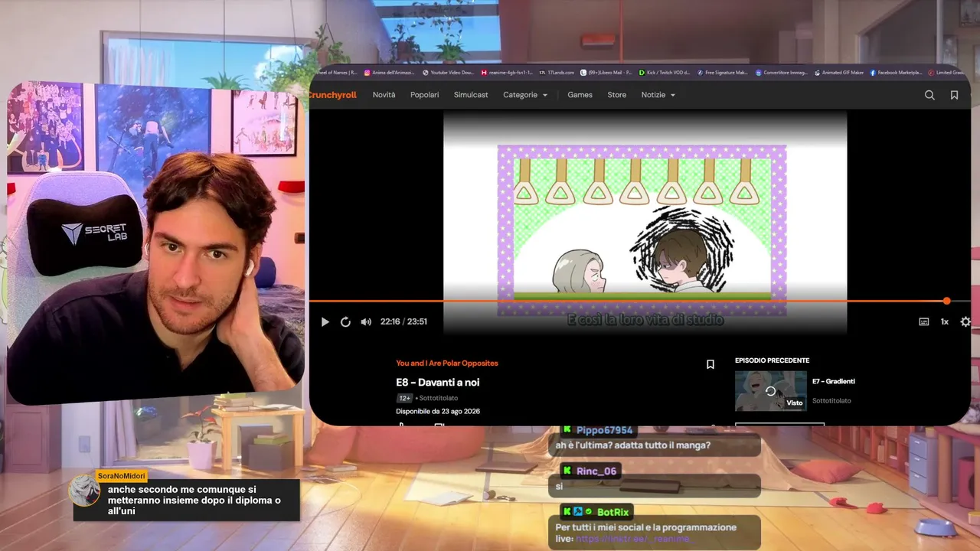
Task: Play the video with the play button
Action: click(x=325, y=322)
